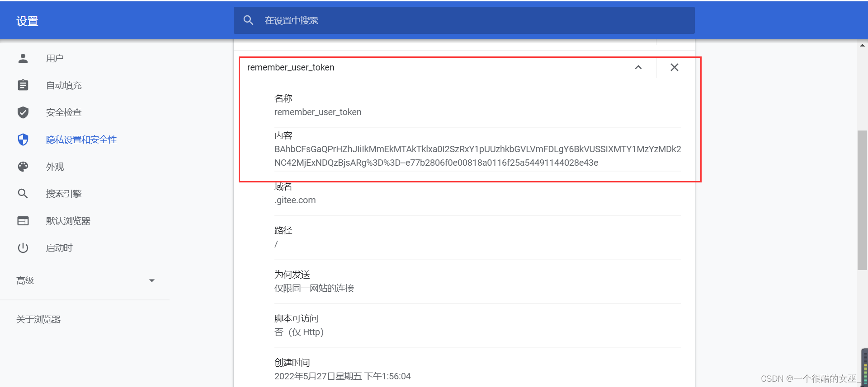Click the 否（仅 Http）script access value
The width and height of the screenshot is (868, 387).
[299, 332]
